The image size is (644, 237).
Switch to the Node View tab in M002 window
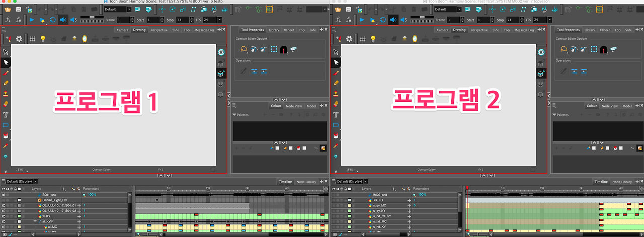pos(610,106)
